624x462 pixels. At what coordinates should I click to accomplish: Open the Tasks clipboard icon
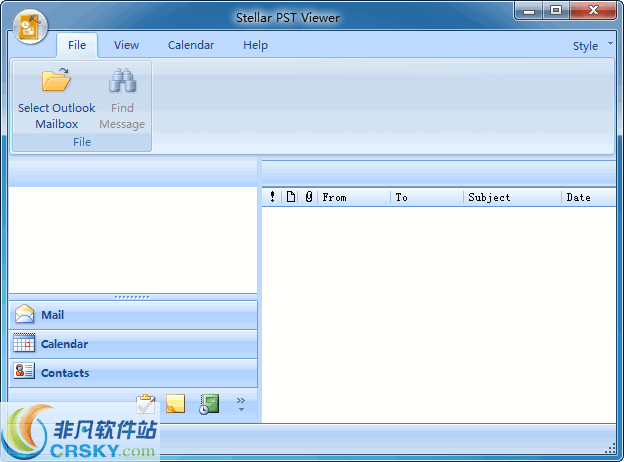146,404
